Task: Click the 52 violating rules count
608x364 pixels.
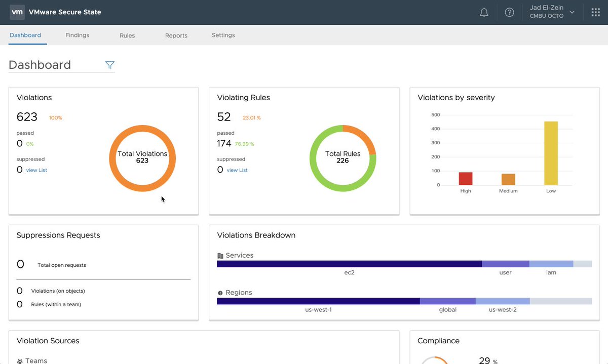Action: pos(224,117)
